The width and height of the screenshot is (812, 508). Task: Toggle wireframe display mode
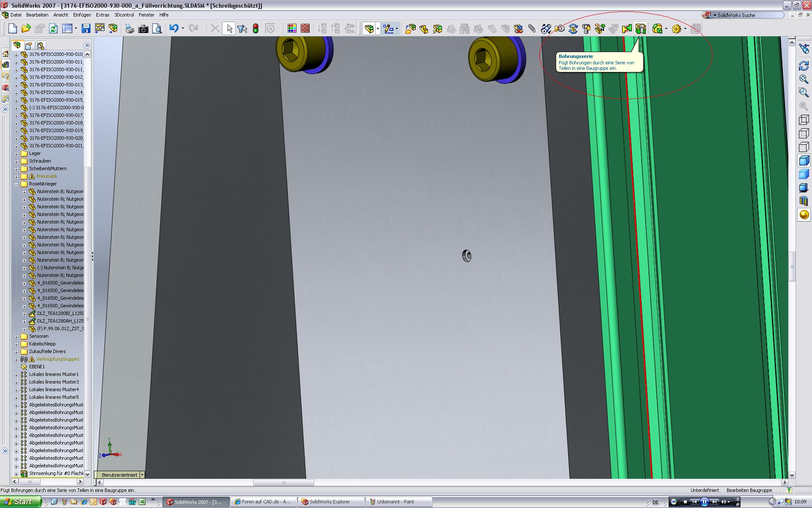tap(804, 120)
